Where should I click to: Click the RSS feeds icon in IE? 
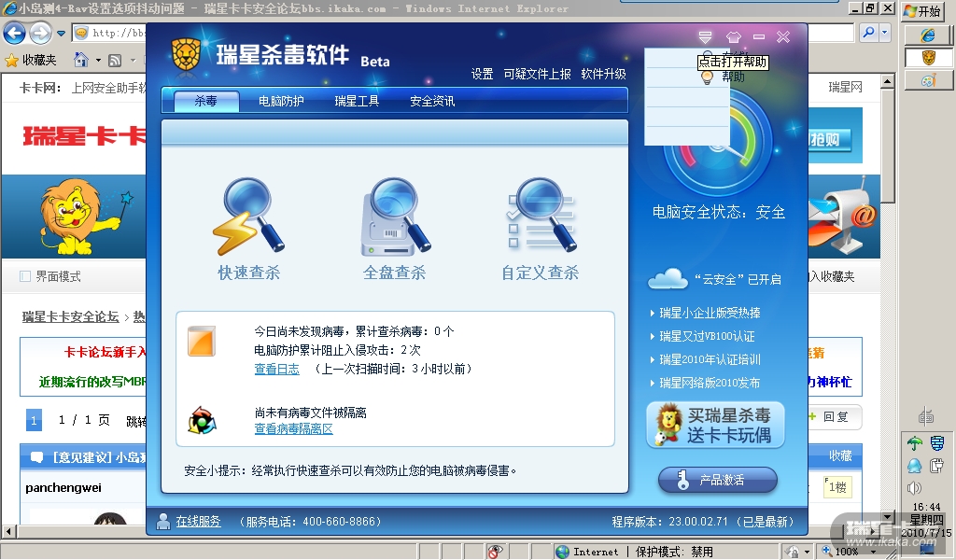pyautogui.click(x=115, y=61)
